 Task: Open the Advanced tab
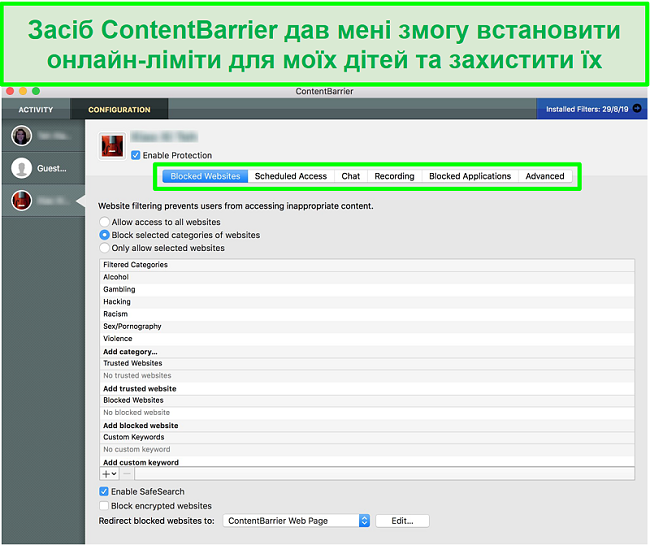click(x=545, y=176)
